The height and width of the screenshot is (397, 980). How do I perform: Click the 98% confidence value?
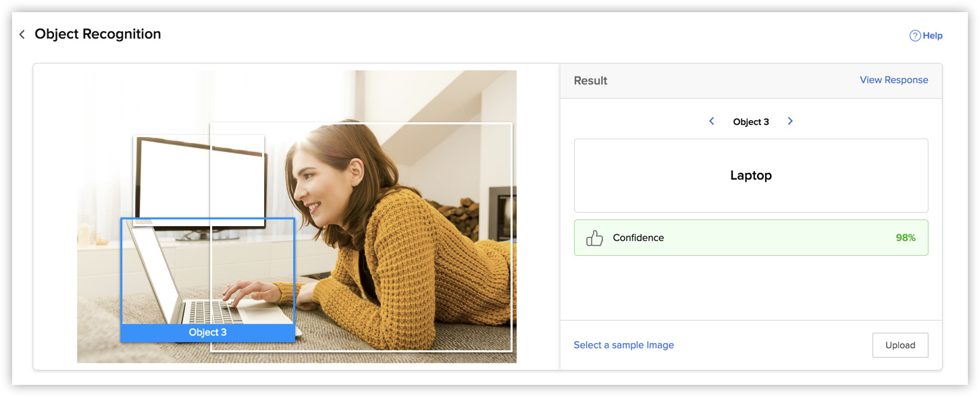pos(906,238)
